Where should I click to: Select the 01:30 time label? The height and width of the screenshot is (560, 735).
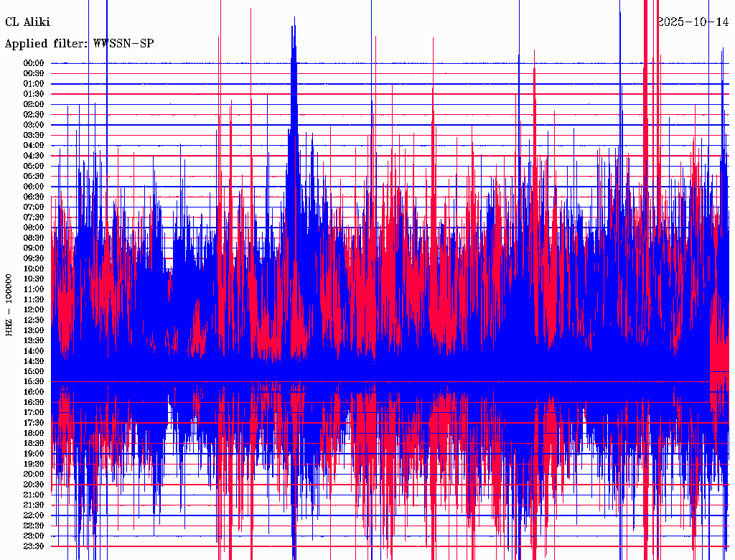coord(34,94)
